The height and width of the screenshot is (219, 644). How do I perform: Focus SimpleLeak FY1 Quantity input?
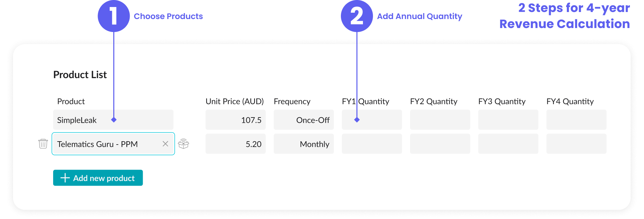pyautogui.click(x=372, y=120)
